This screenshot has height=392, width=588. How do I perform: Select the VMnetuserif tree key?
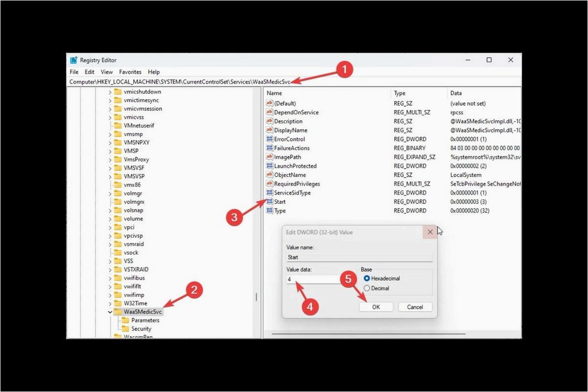coord(139,125)
